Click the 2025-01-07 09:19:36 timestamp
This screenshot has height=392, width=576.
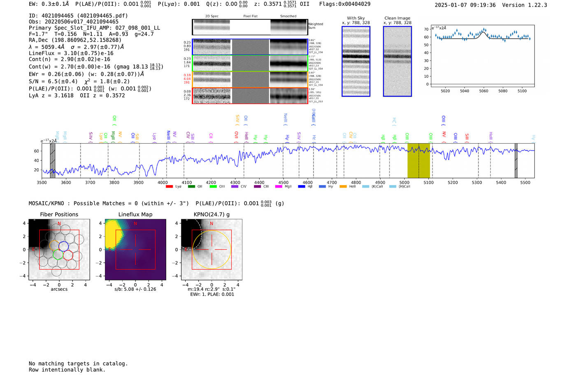point(465,5)
